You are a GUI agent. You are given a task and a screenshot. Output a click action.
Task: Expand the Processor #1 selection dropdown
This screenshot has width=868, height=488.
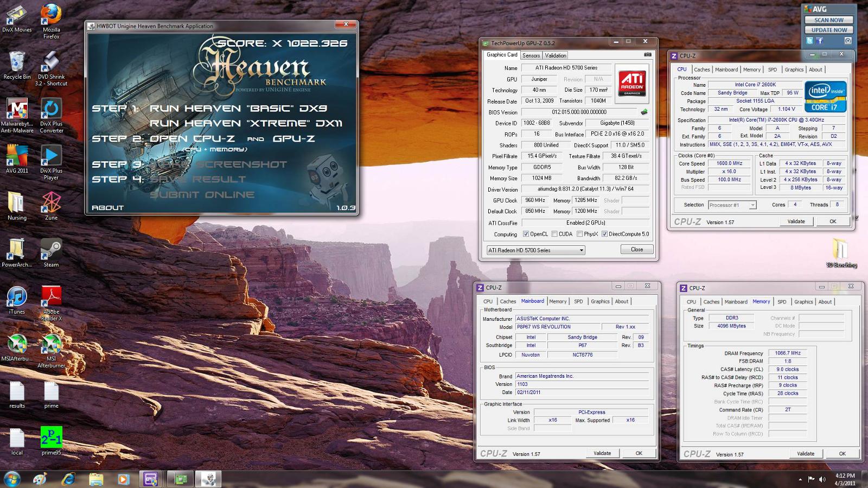(x=732, y=205)
